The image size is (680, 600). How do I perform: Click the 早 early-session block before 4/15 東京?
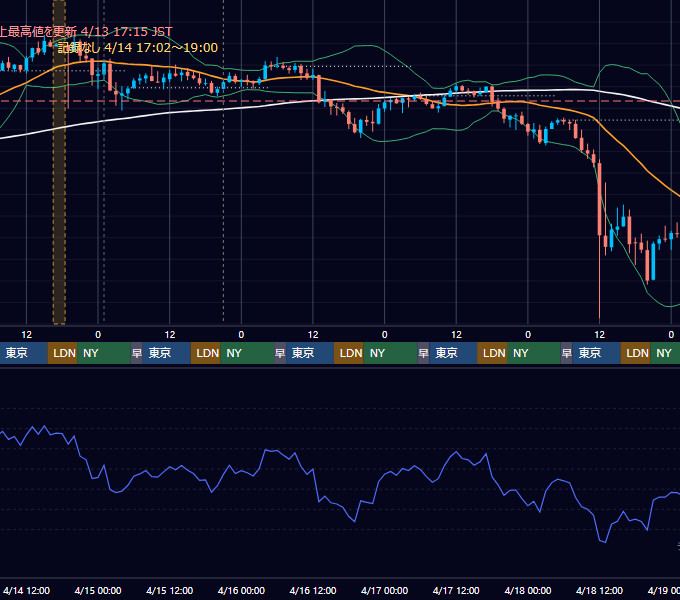click(x=137, y=353)
